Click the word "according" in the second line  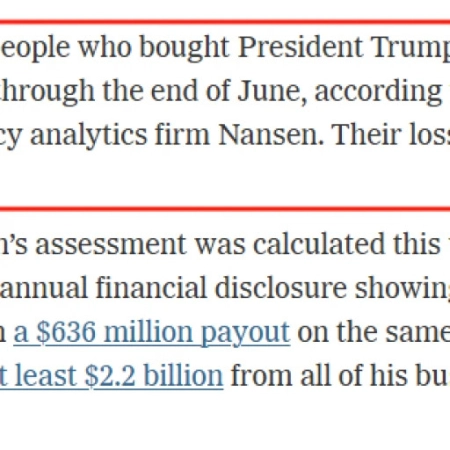point(378,92)
